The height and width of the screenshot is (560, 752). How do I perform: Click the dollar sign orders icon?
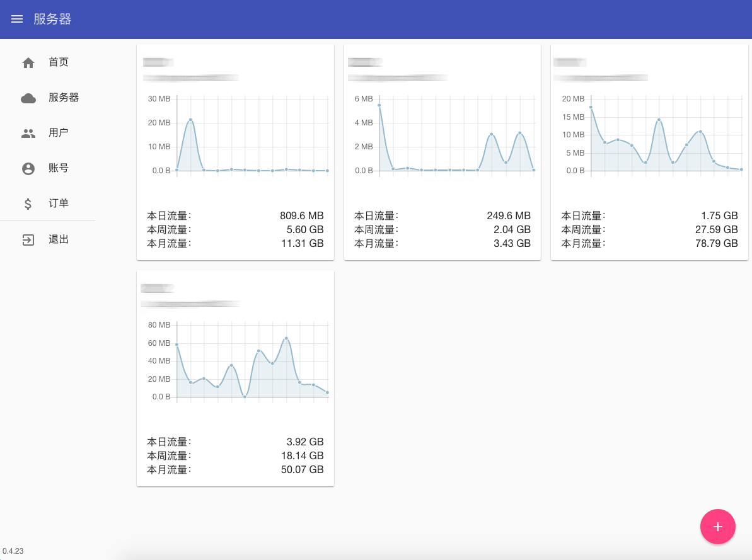point(28,203)
